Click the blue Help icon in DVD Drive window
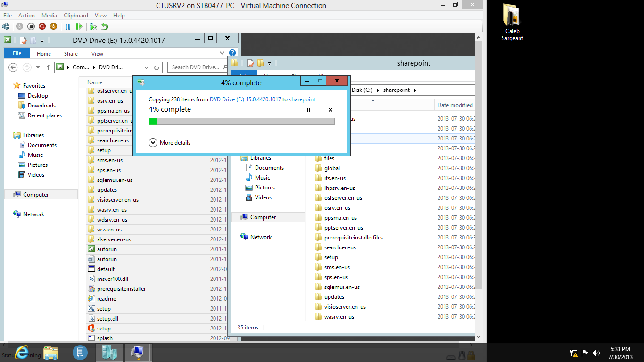This screenshot has height=362, width=644. tap(232, 53)
